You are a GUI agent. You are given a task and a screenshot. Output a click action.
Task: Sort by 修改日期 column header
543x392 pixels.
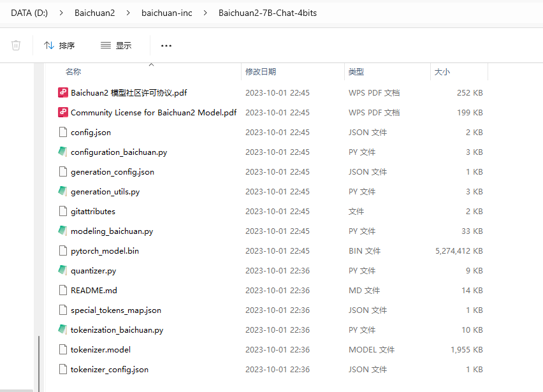click(261, 71)
